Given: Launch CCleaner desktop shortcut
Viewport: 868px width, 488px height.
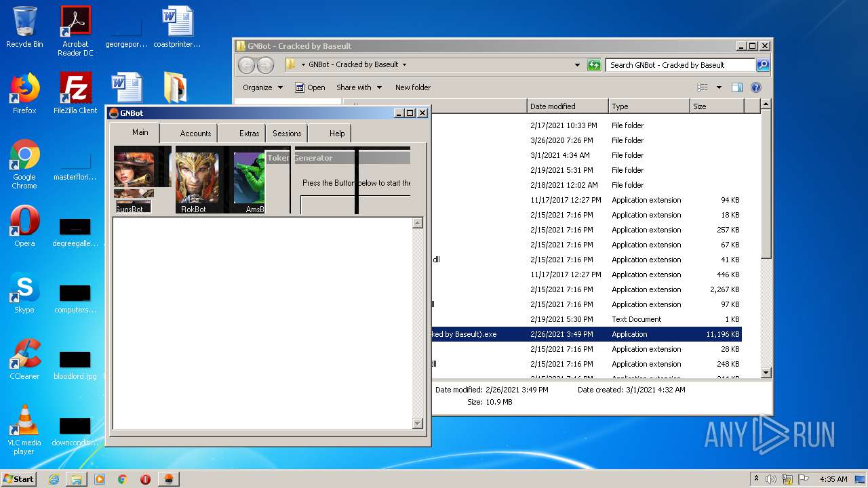Looking at the screenshot, I should [24, 359].
